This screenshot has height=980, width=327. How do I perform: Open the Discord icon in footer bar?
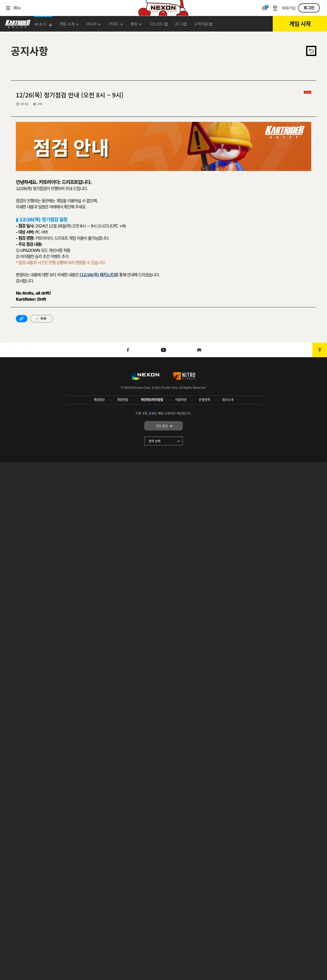[x=199, y=350]
